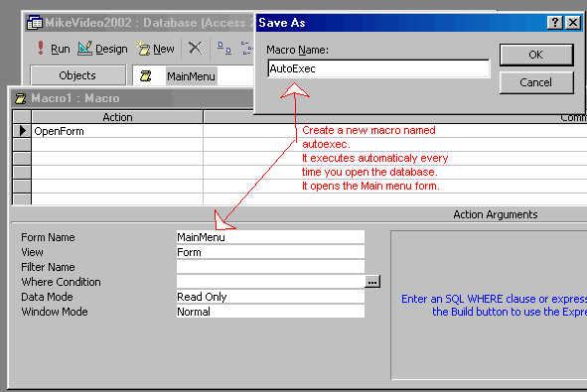The image size is (587, 392).
Task: Click the Delete X toolbar icon
Action: 195,49
